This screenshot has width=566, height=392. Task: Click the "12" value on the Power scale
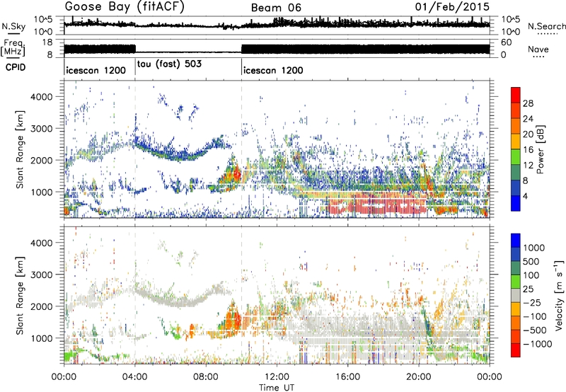coord(528,166)
